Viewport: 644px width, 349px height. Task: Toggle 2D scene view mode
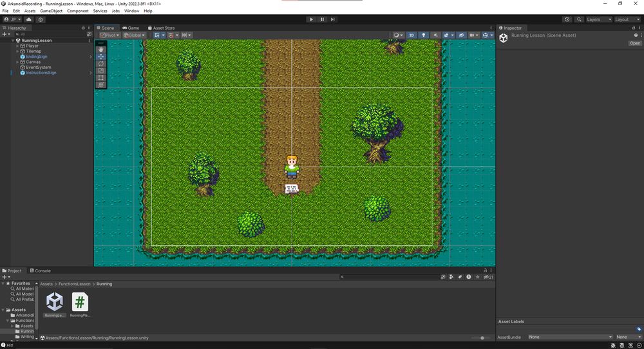click(x=411, y=35)
